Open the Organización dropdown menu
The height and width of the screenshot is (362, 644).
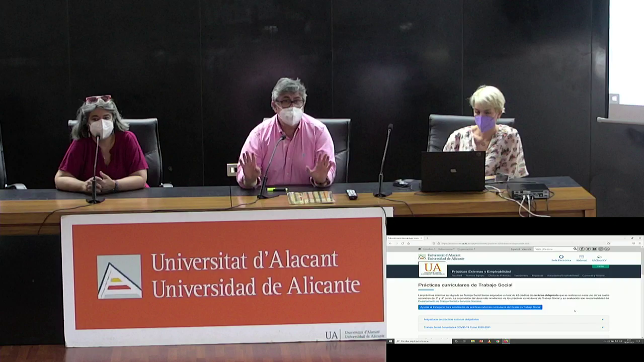(x=465, y=249)
